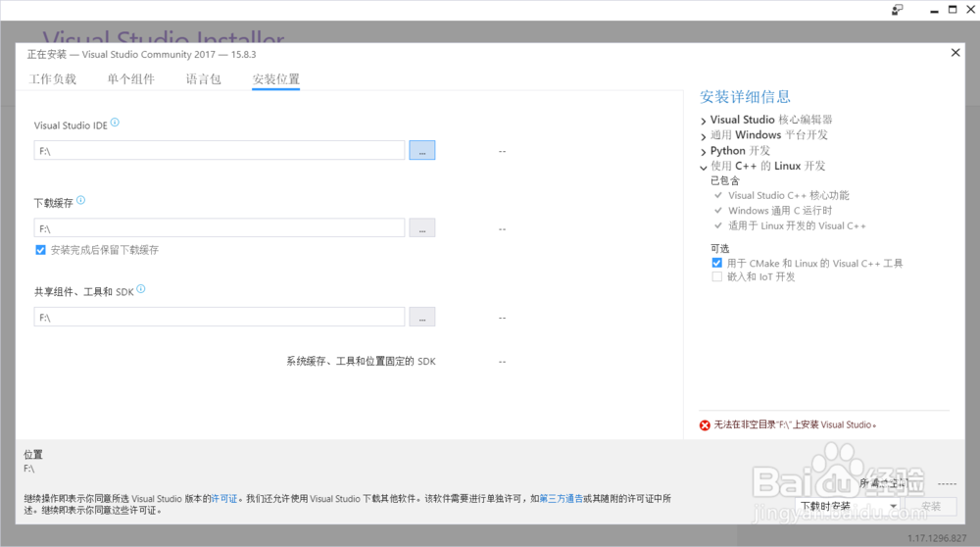The width and height of the screenshot is (980, 547).
Task: Click 系统缓存、工具和位置固定的 SDK label
Action: [x=362, y=362]
